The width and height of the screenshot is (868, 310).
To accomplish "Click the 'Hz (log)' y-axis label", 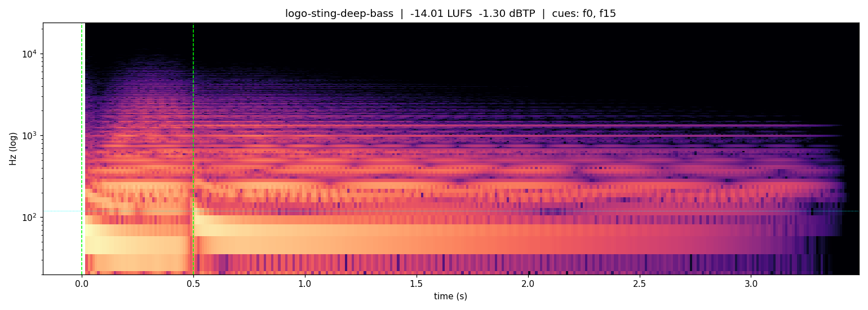I will pyautogui.click(x=13, y=149).
